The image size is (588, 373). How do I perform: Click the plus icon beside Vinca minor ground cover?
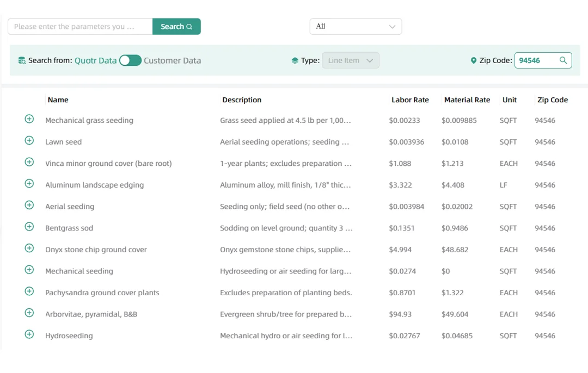click(29, 162)
